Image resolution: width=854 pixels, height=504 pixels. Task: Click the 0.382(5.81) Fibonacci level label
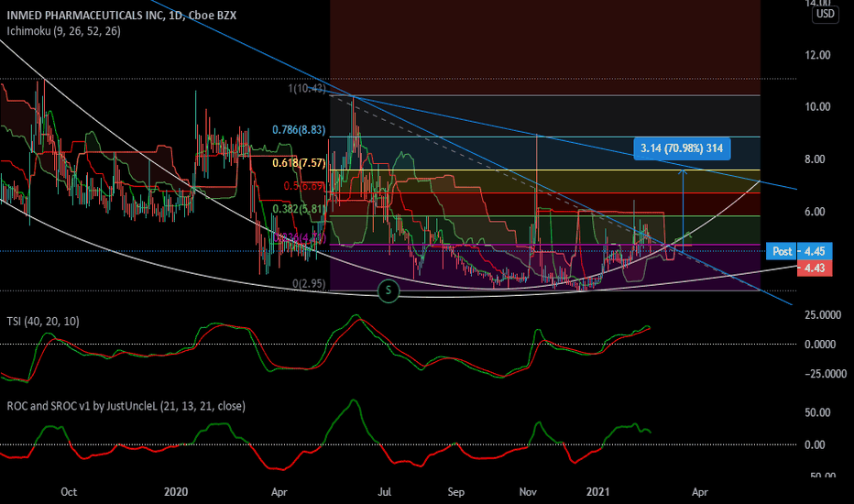point(299,209)
